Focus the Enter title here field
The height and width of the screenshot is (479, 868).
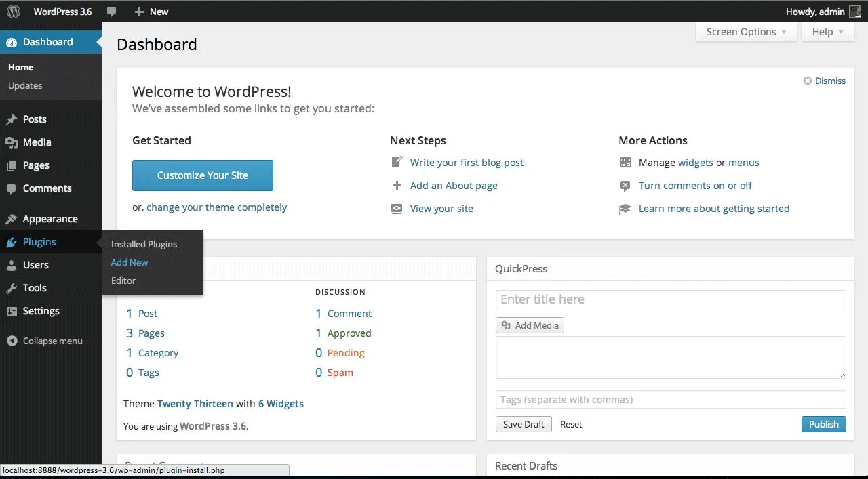pos(671,299)
